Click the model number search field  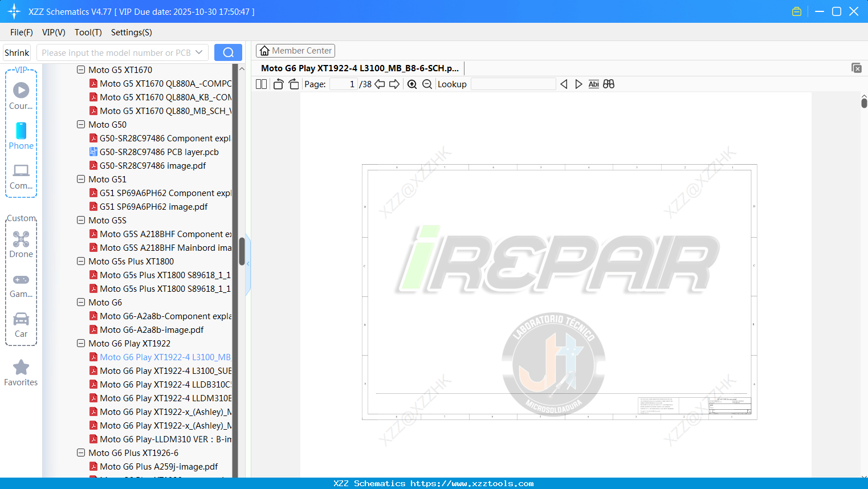point(115,52)
